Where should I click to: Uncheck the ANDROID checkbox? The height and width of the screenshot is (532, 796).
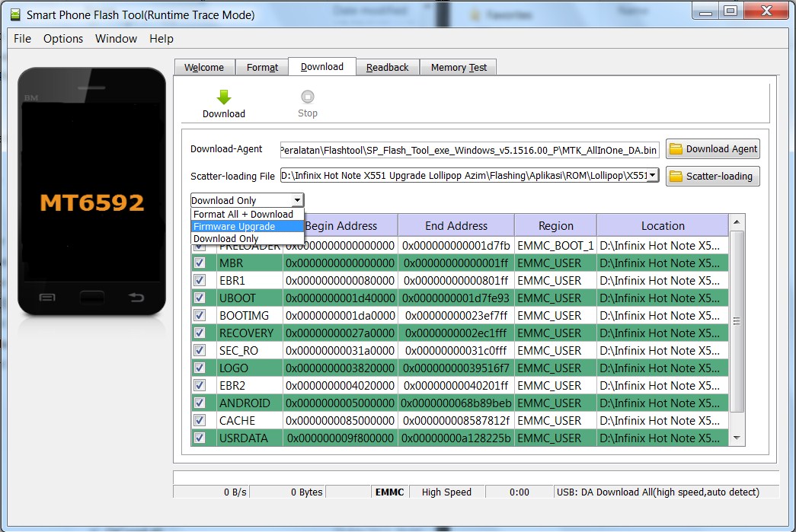[200, 403]
